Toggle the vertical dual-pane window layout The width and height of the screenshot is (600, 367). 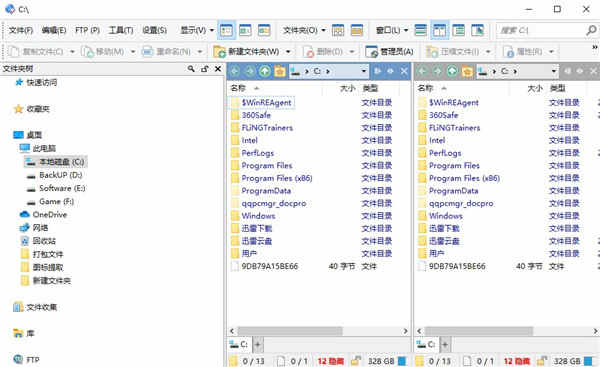(439, 30)
